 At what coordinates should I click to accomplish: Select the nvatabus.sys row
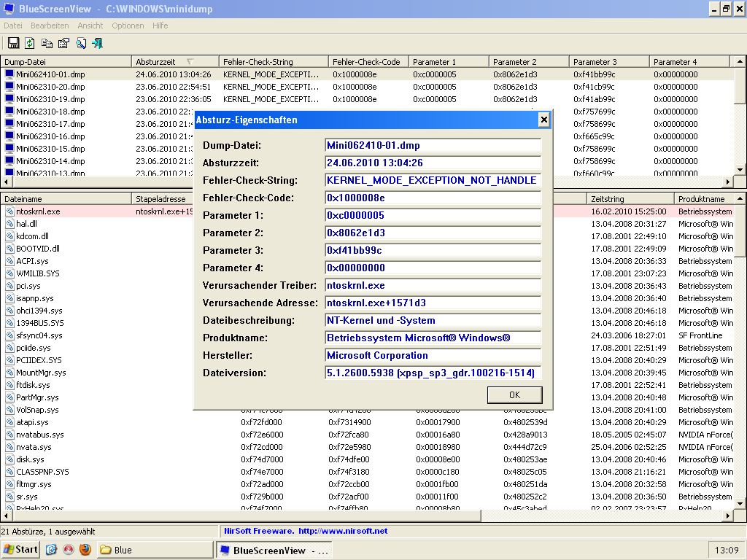[40, 435]
